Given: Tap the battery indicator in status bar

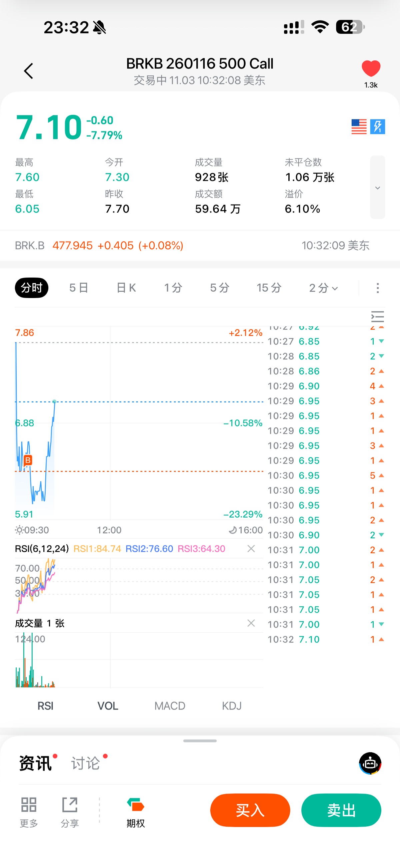Looking at the screenshot, I should 350,27.
